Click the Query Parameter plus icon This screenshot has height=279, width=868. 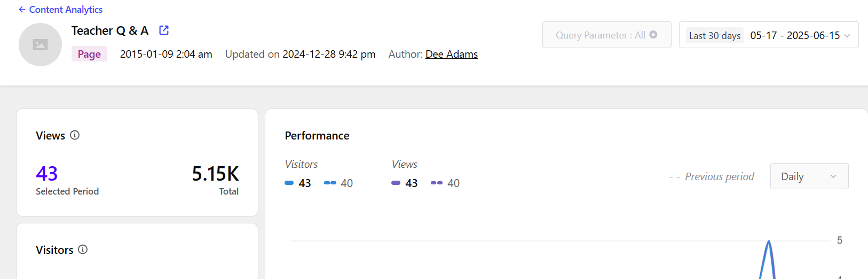(x=653, y=35)
